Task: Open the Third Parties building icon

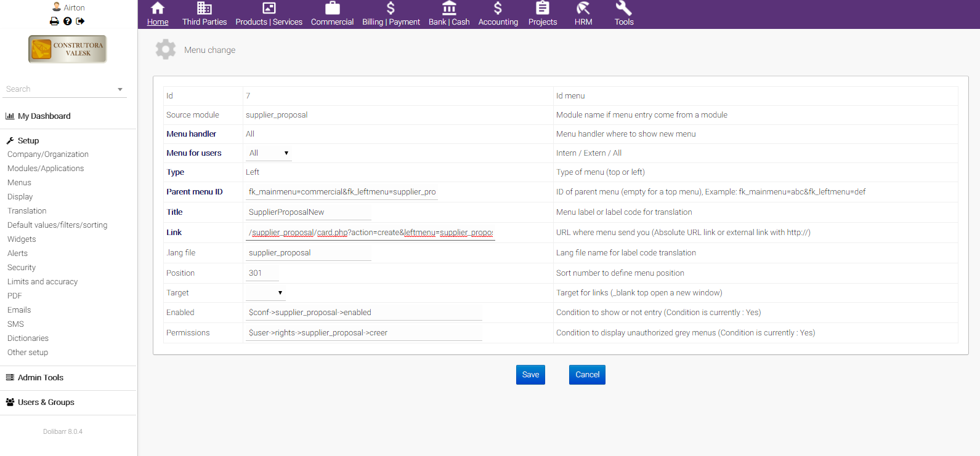Action: pyautogui.click(x=204, y=8)
